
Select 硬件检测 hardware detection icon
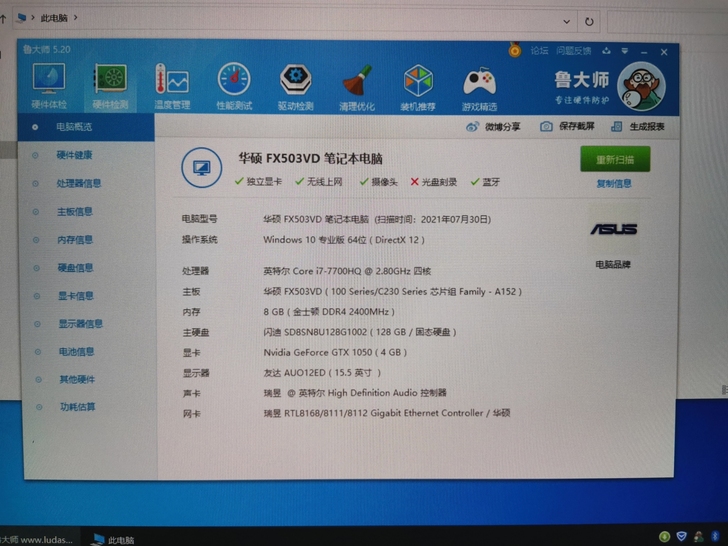click(x=110, y=87)
